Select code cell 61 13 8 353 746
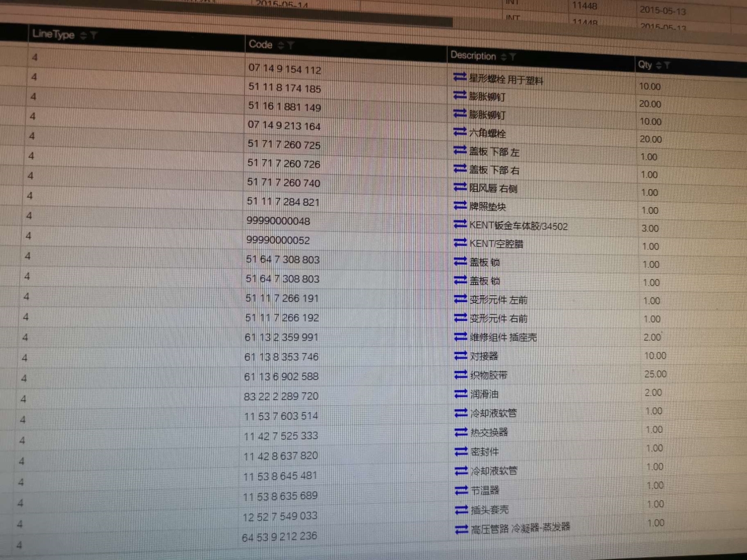Screen dimensions: 747x560 [x=281, y=357]
